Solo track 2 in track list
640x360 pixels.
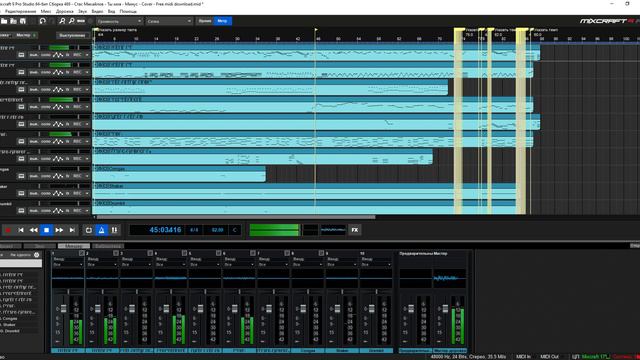[x=46, y=72]
